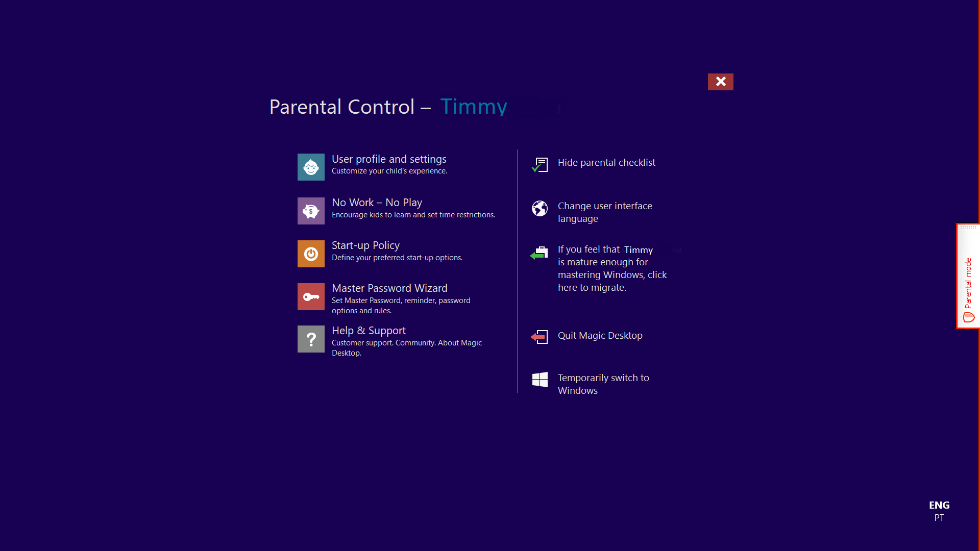This screenshot has height=551, width=980.
Task: Click the migrate to Windows briefcase icon
Action: 540,253
